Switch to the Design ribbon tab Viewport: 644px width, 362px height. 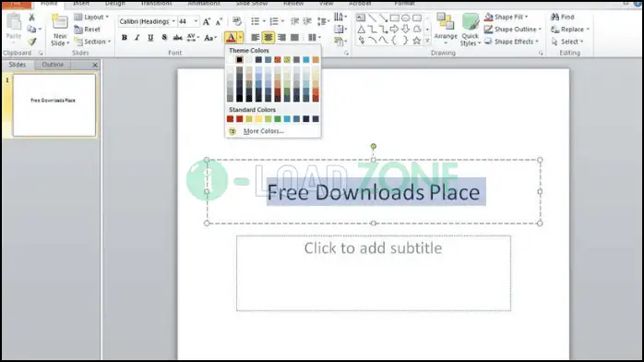click(x=115, y=4)
